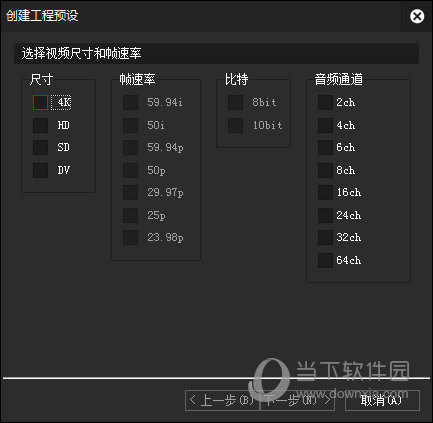Viewport: 433px width, 423px height.
Task: Check the 25p frame rate box
Action: [x=130, y=215]
